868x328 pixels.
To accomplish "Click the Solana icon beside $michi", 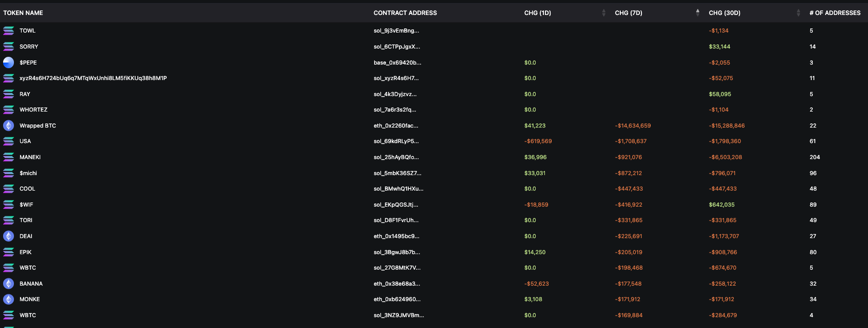I will 9,173.
